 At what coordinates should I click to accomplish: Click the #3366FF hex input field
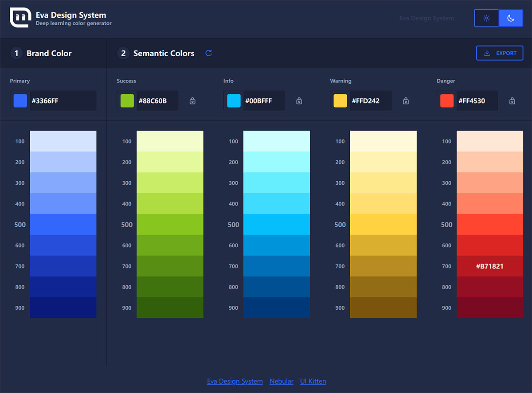pyautogui.click(x=62, y=101)
